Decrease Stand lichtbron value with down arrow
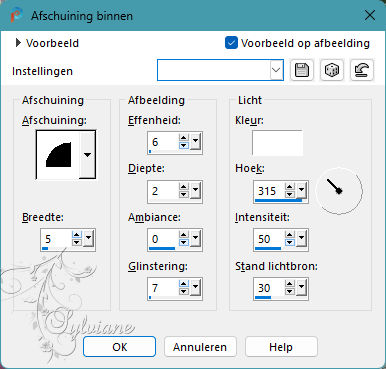This screenshot has width=386, height=369. pyautogui.click(x=289, y=291)
